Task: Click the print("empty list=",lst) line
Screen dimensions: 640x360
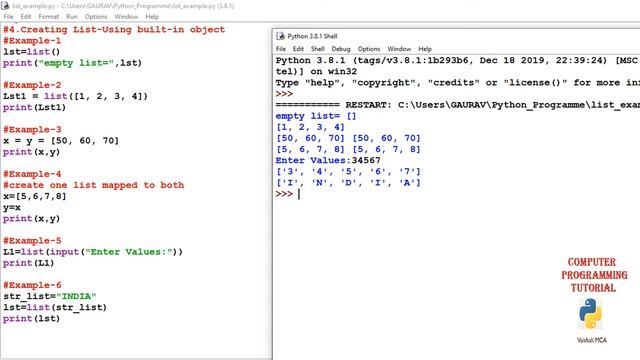Action: 72,63
